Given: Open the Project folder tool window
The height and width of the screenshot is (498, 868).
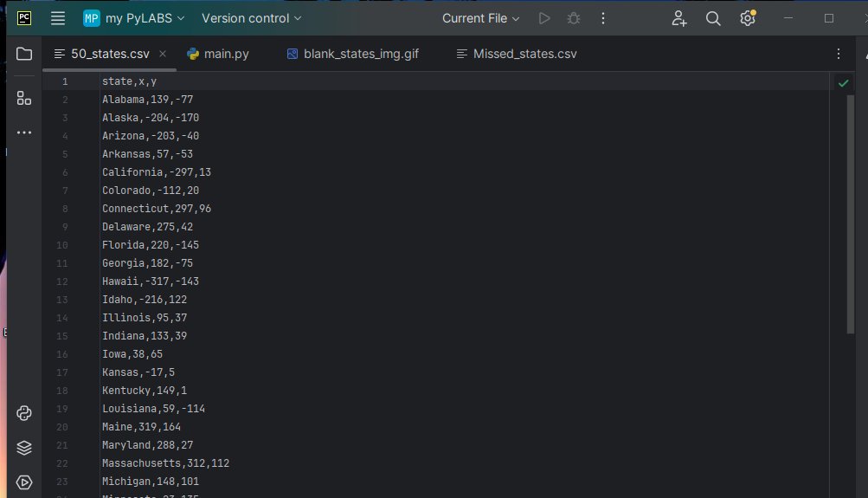Looking at the screenshot, I should [x=24, y=54].
